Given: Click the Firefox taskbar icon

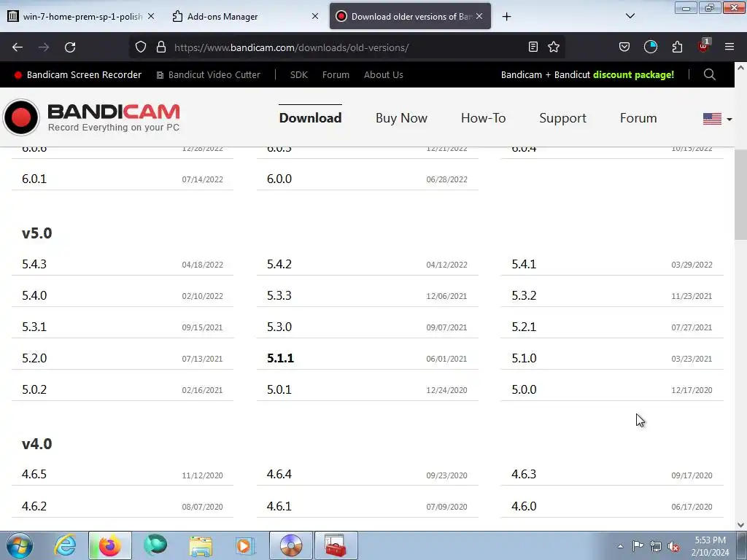Looking at the screenshot, I should (x=109, y=545).
